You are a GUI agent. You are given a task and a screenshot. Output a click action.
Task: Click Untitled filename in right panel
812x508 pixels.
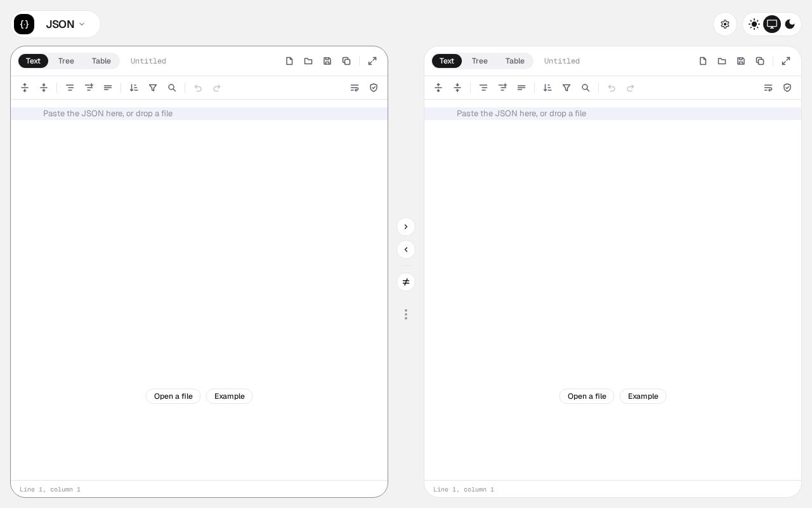coord(562,61)
